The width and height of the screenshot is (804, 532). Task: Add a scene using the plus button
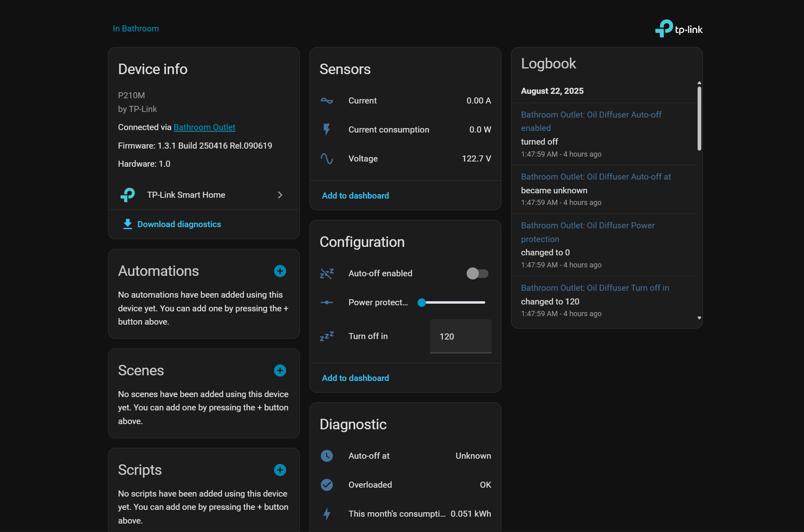[280, 371]
